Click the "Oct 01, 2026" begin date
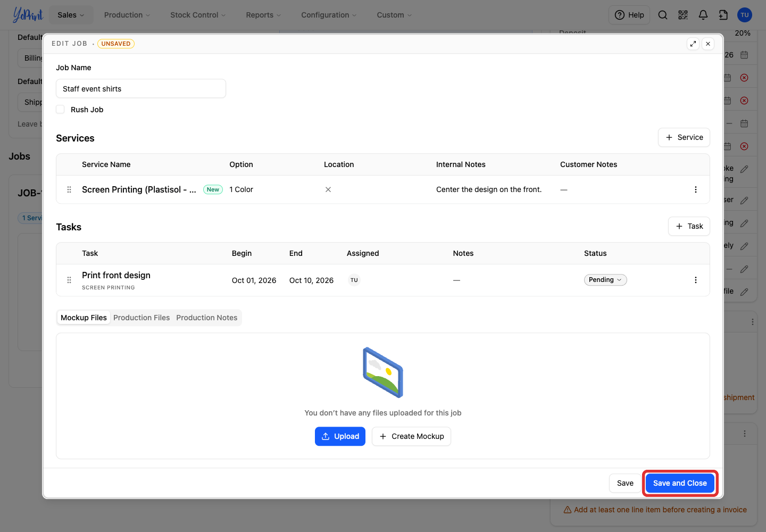 click(x=254, y=280)
